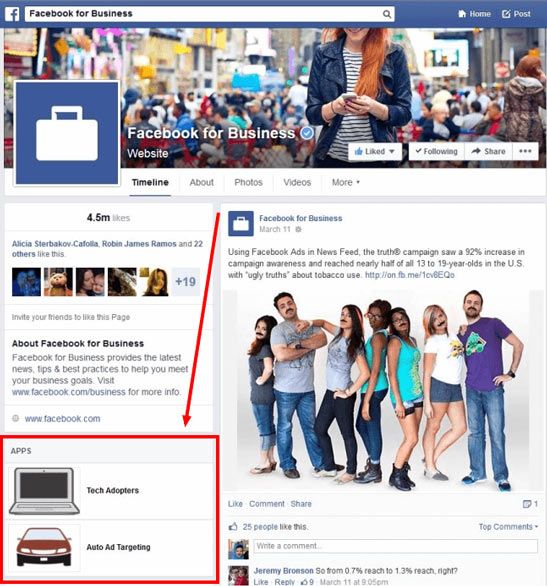Go to Home in top bar
This screenshot has height=586, width=547.
(x=475, y=14)
